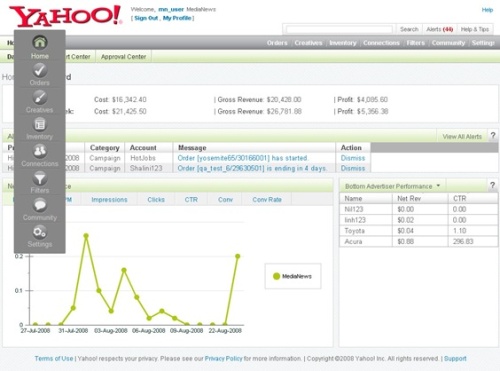Open Inventory in top navigation bar
The image size is (500, 371).
343,43
